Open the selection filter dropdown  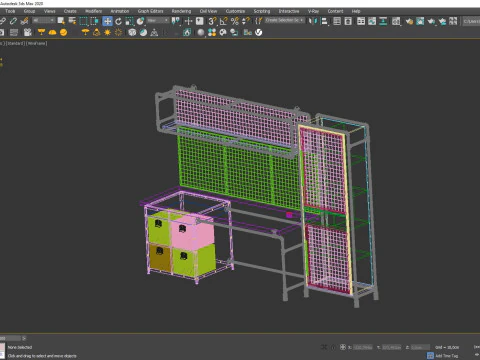(x=43, y=21)
